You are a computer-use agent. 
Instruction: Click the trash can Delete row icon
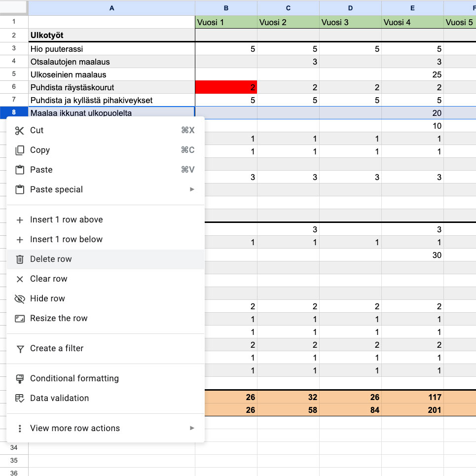(x=20, y=259)
